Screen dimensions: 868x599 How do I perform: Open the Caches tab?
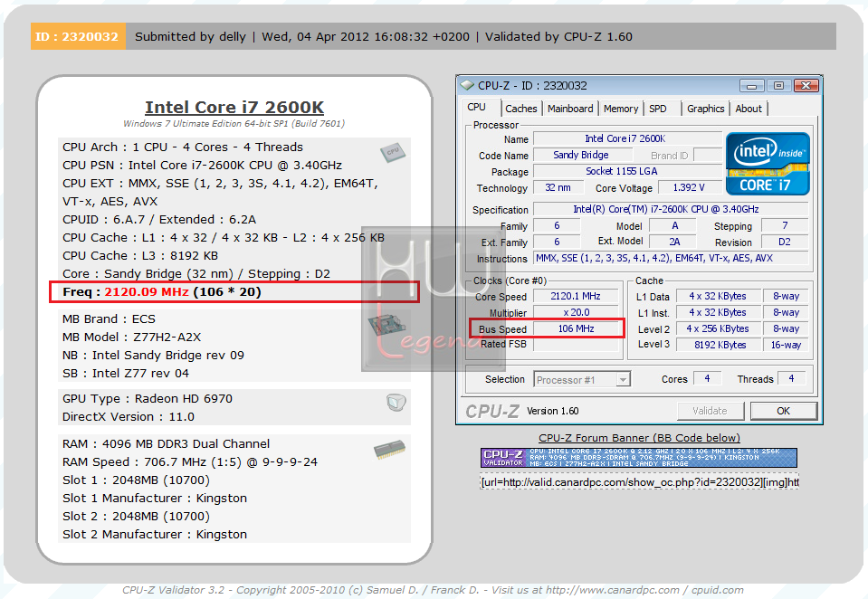(521, 109)
